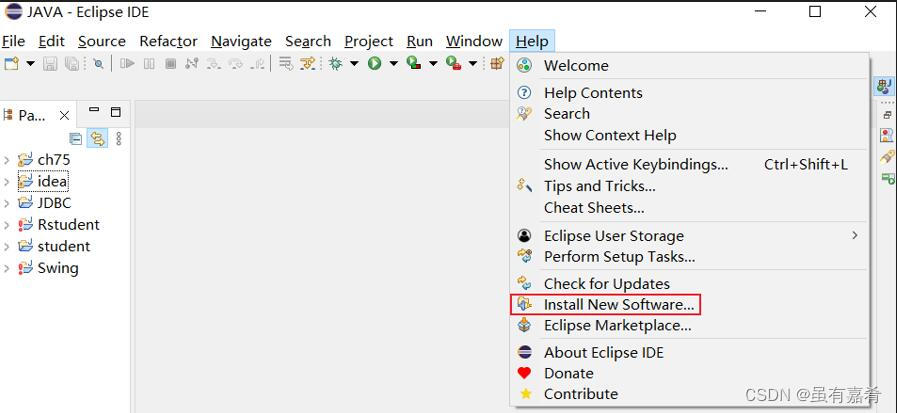Click the Run External Tools toolbar icon
Image resolution: width=897 pixels, height=413 pixels.
click(454, 63)
